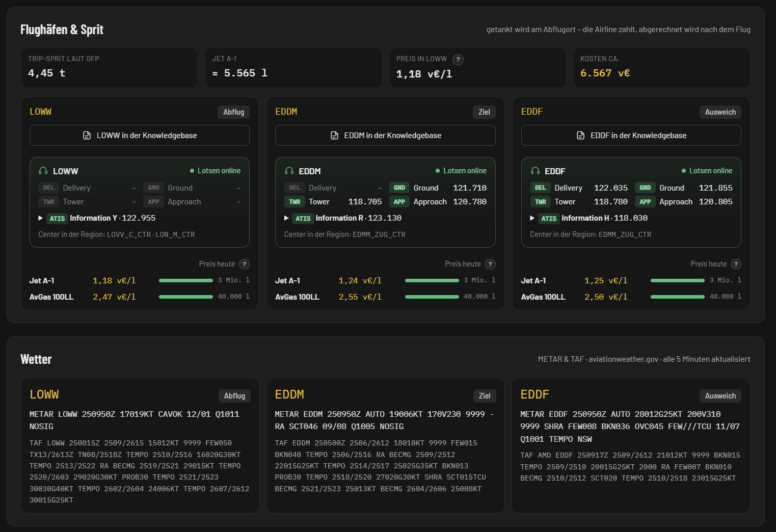Click the Ausweich tag on EDDF weather card
This screenshot has width=776, height=532.
click(720, 396)
